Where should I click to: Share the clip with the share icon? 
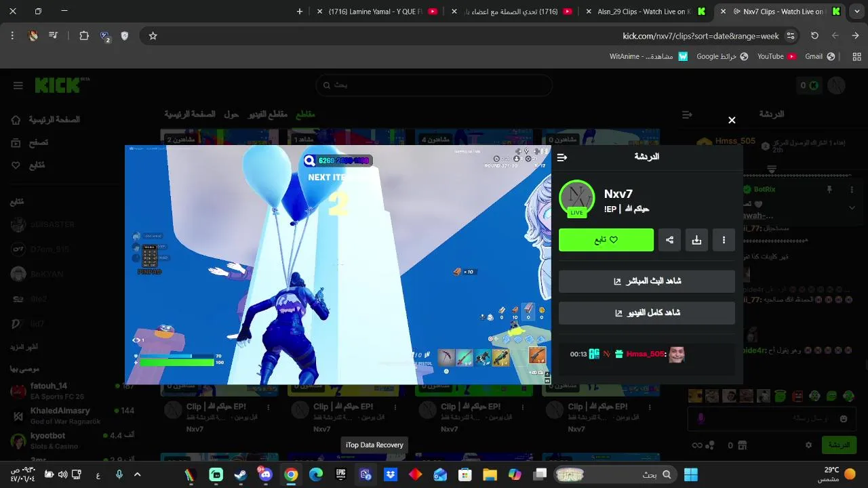[669, 240]
